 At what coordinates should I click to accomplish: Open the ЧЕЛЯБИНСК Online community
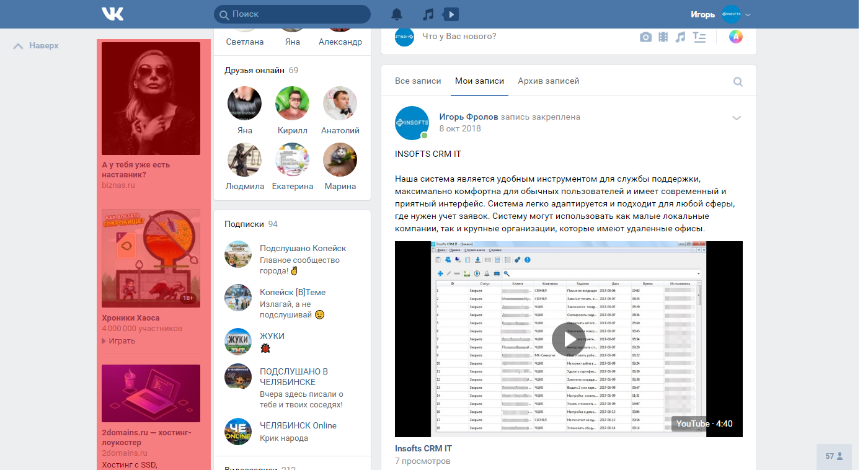click(x=298, y=425)
